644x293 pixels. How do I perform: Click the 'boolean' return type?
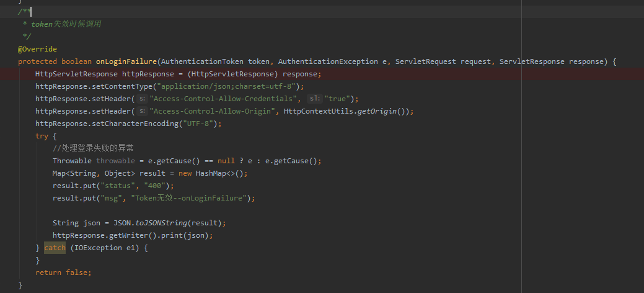pyautogui.click(x=76, y=61)
